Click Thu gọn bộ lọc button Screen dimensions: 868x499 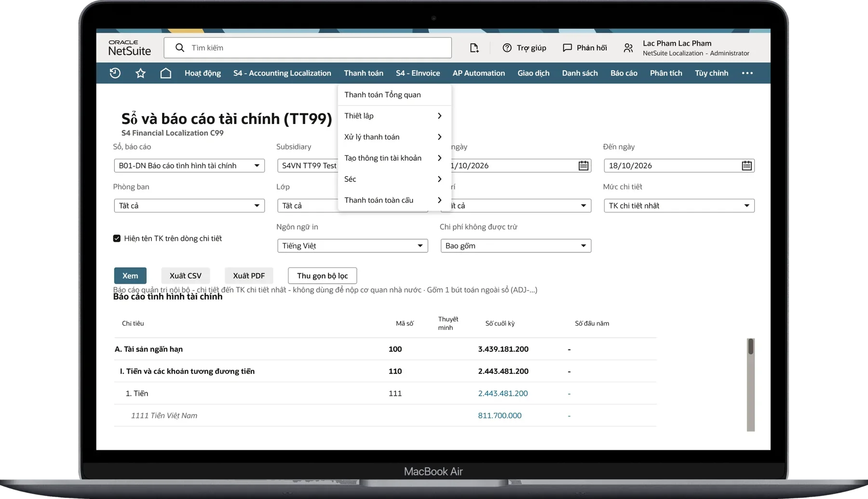tap(322, 276)
